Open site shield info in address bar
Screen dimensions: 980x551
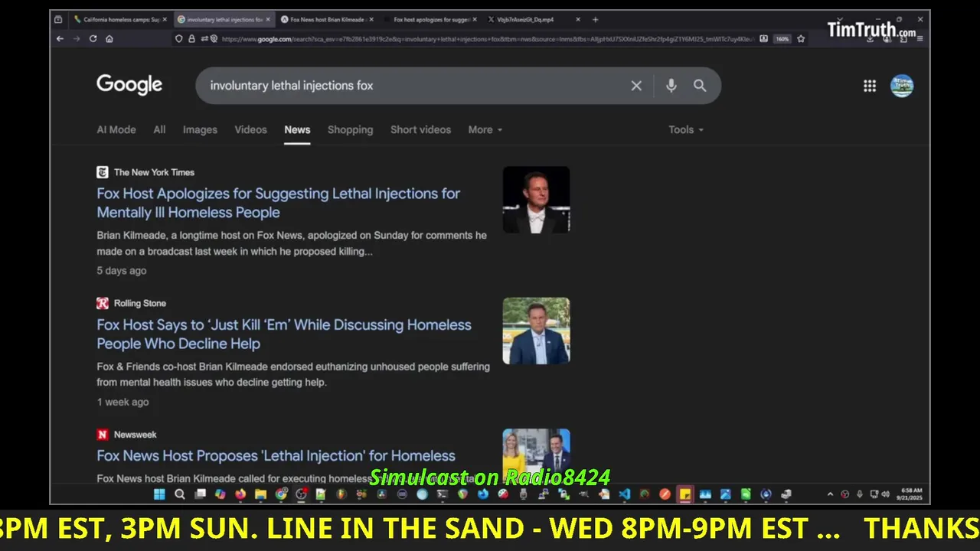pyautogui.click(x=179, y=38)
